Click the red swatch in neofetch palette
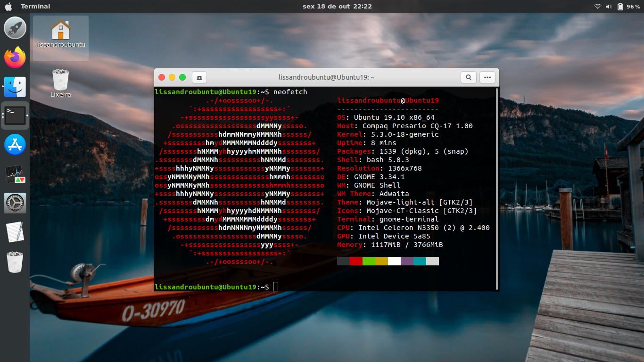 tap(356, 261)
